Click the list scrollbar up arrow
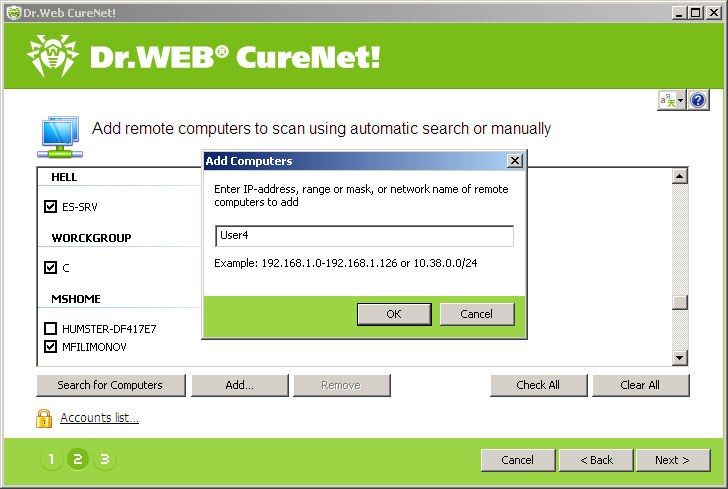The height and width of the screenshot is (489, 728). click(x=680, y=176)
